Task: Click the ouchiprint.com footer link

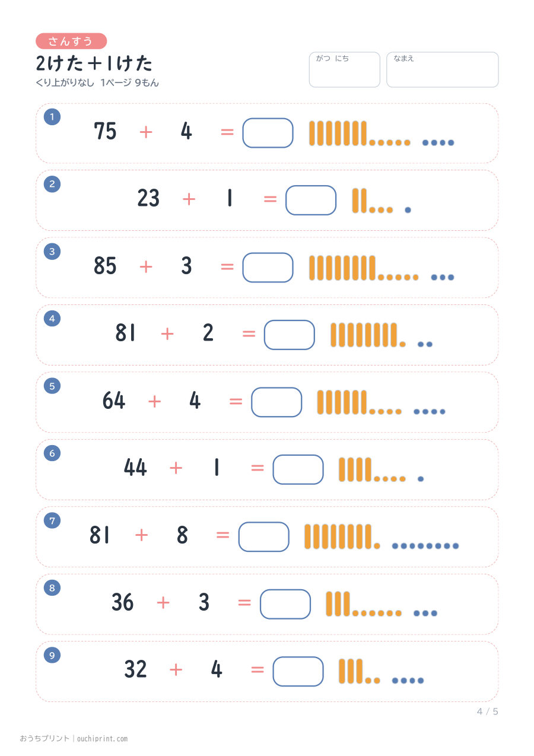Action: pos(102,739)
